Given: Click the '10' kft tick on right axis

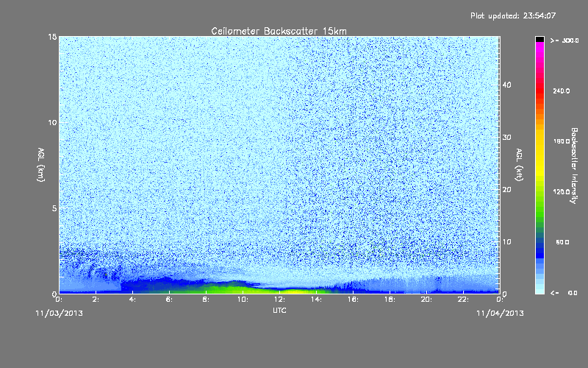Looking at the screenshot, I should pyautogui.click(x=506, y=242).
